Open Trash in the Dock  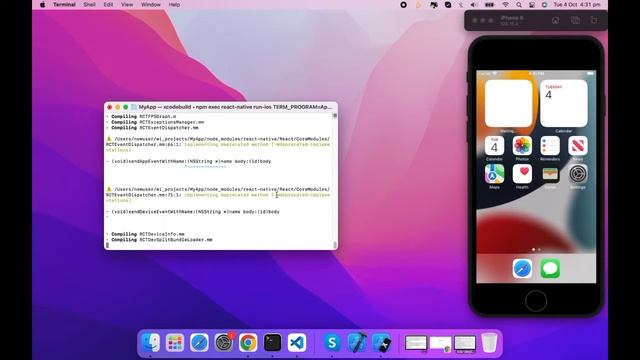tap(489, 342)
